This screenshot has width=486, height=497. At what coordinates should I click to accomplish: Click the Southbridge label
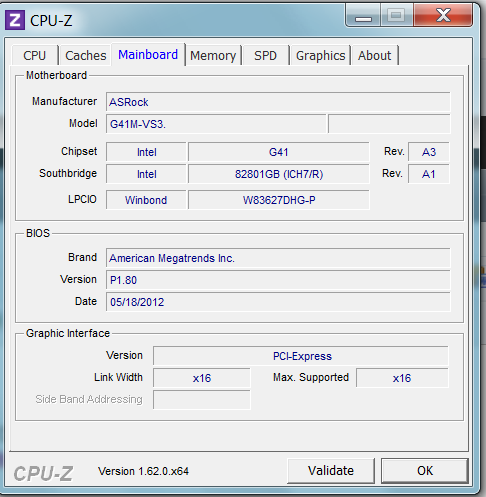(68, 173)
